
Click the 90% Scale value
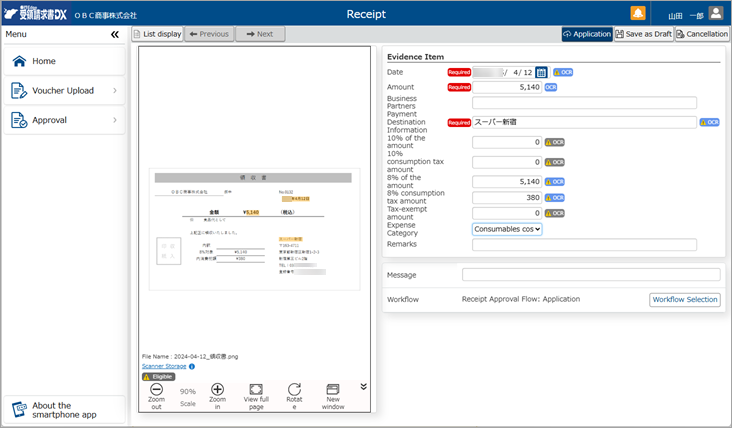[188, 392]
